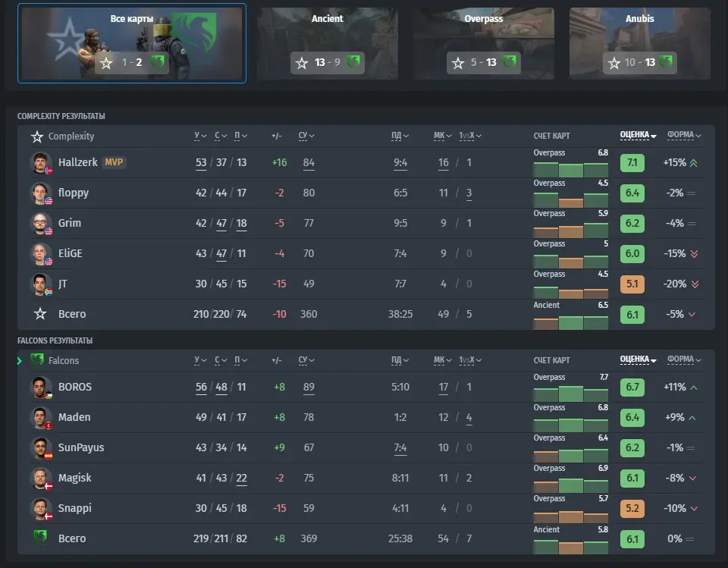The width and height of the screenshot is (728, 568).
Task: Click the +/- header in Complexity table
Action: pyautogui.click(x=276, y=136)
